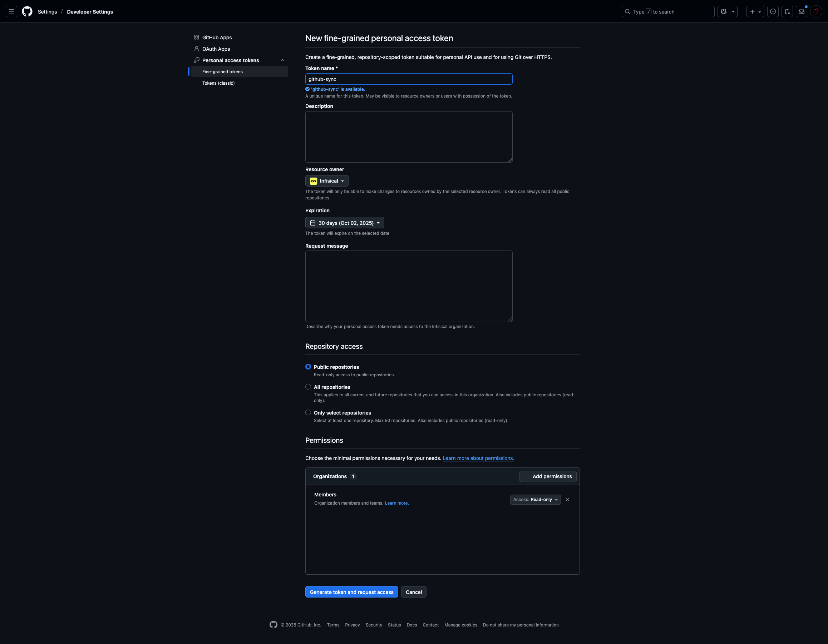The image size is (828, 644).
Task: Cancel the new token form
Action: (x=414, y=592)
